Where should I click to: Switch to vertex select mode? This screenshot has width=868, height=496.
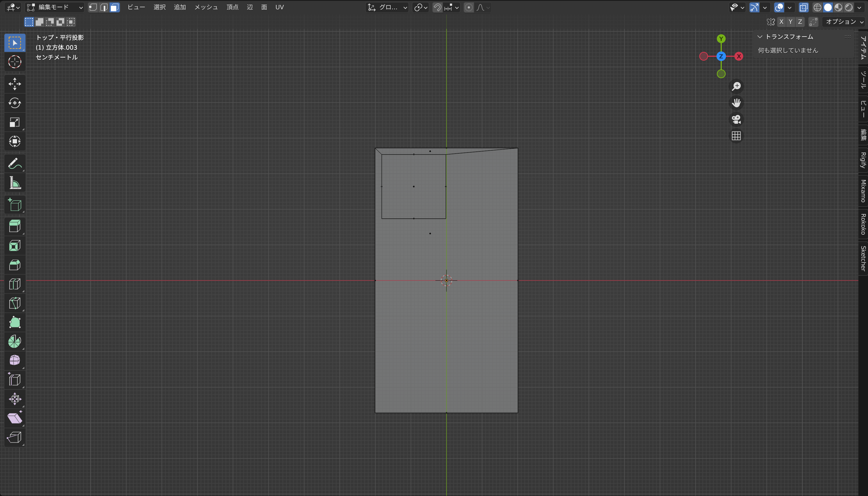click(93, 7)
